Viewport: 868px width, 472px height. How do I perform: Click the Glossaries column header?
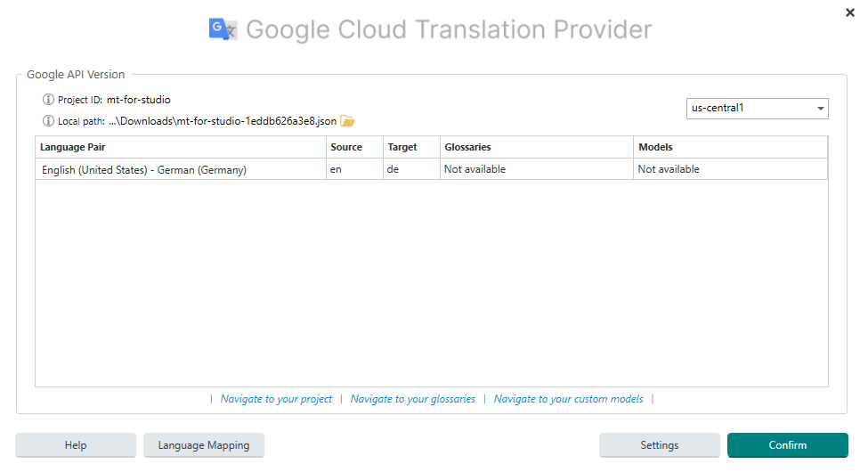point(537,147)
